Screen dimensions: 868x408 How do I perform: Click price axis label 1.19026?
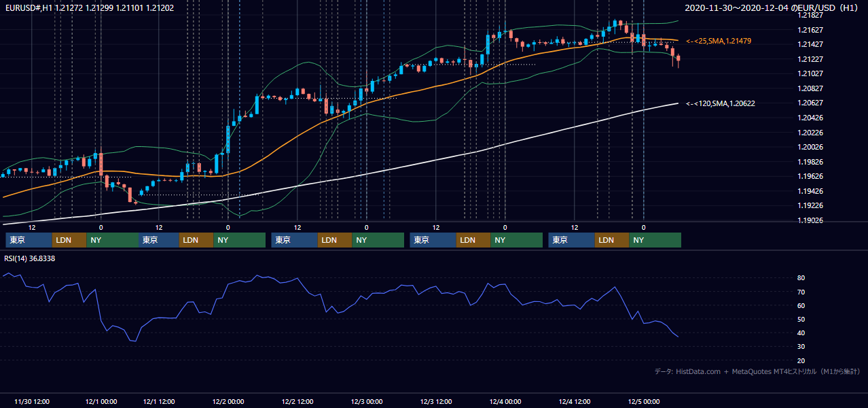click(810, 220)
